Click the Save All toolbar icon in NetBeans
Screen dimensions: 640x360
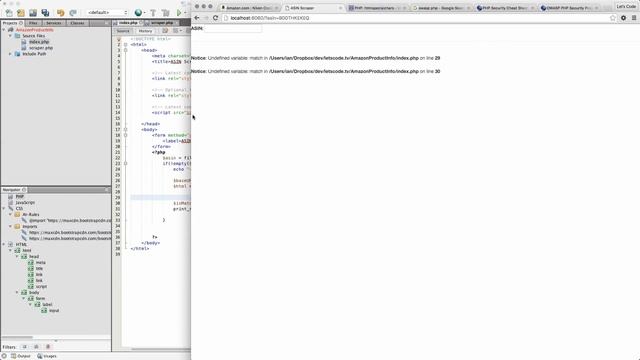coord(45,13)
